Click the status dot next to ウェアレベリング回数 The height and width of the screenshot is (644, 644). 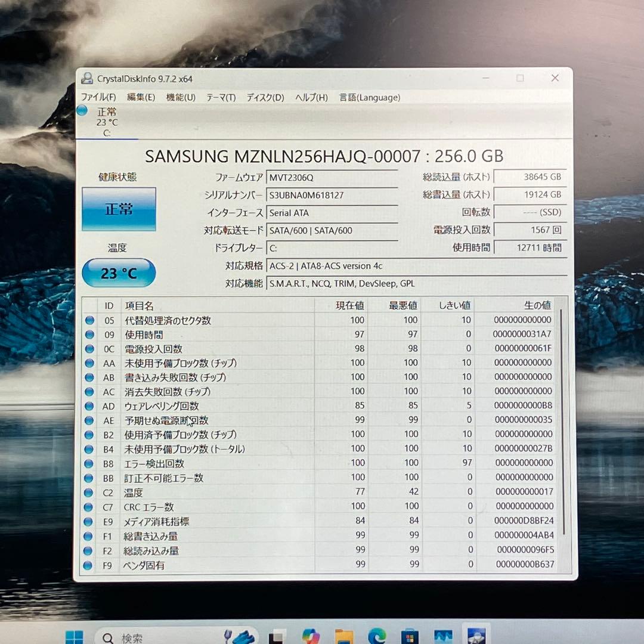point(89,406)
